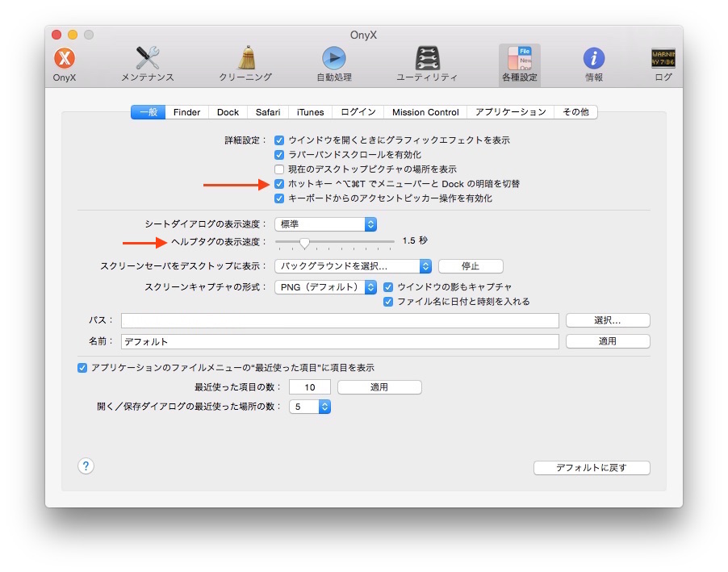Image resolution: width=728 pixels, height=572 pixels.
Task: Click the デフォルトに戻す button
Action: pyautogui.click(x=592, y=468)
